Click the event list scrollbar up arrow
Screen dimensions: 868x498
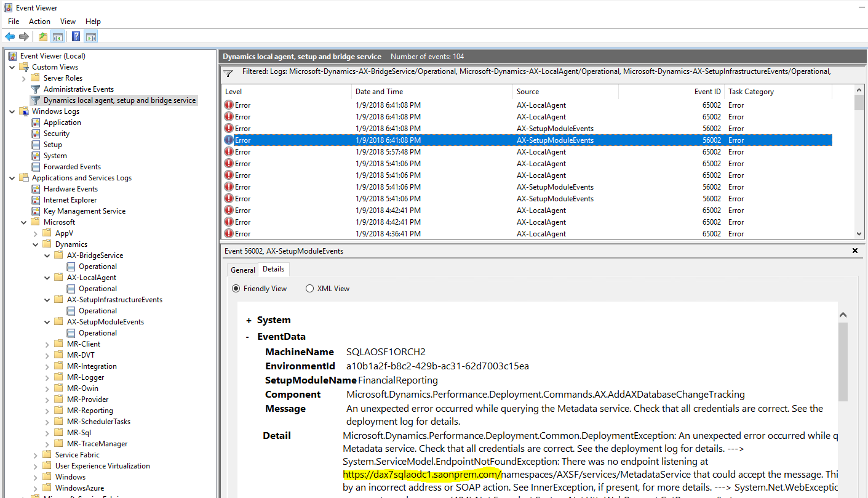tap(859, 90)
